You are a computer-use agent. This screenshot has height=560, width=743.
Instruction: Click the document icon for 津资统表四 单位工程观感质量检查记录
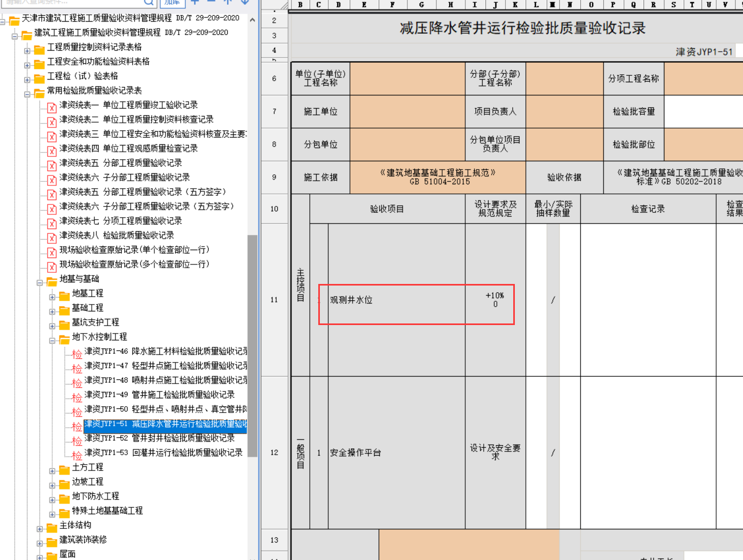pos(52,151)
